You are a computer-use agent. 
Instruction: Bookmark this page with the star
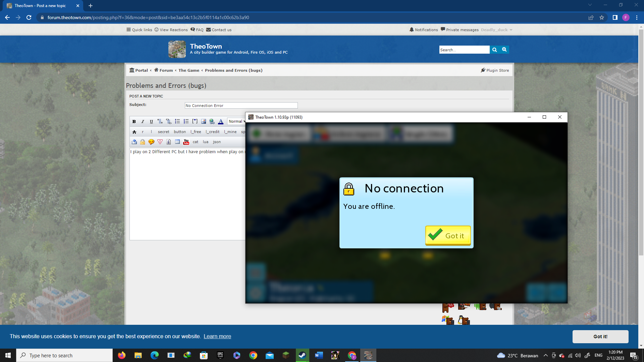coord(602,17)
